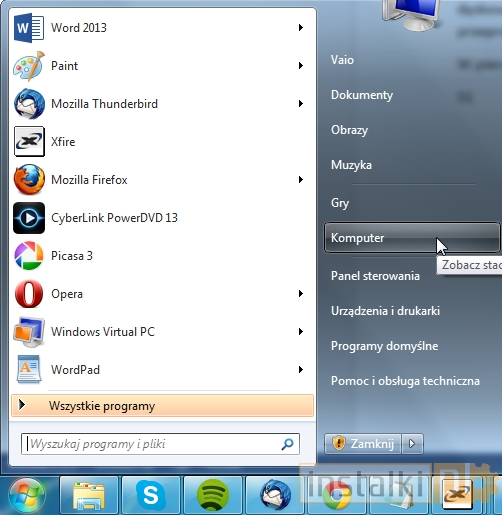Click the Mozilla Thunderbird icon in Start menu
The width and height of the screenshot is (502, 515).
[x=29, y=104]
